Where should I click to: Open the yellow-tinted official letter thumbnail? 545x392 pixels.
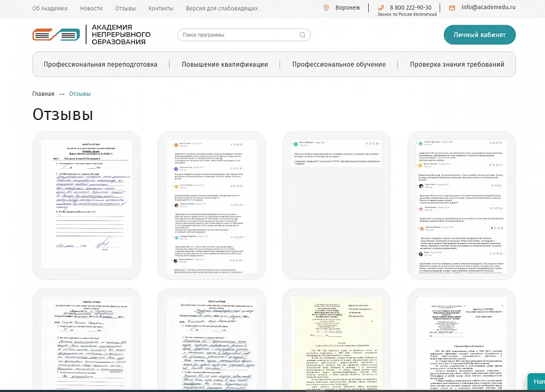[x=337, y=339]
